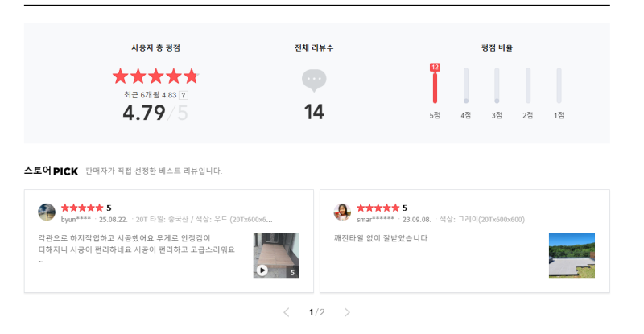Select the 3점 rating bar
Screen dimensions: 644x334
point(497,85)
